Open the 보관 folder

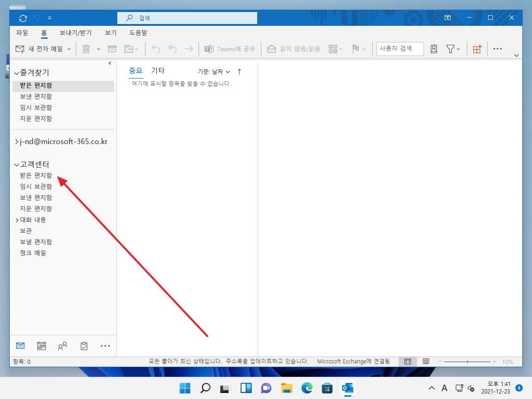coord(26,231)
